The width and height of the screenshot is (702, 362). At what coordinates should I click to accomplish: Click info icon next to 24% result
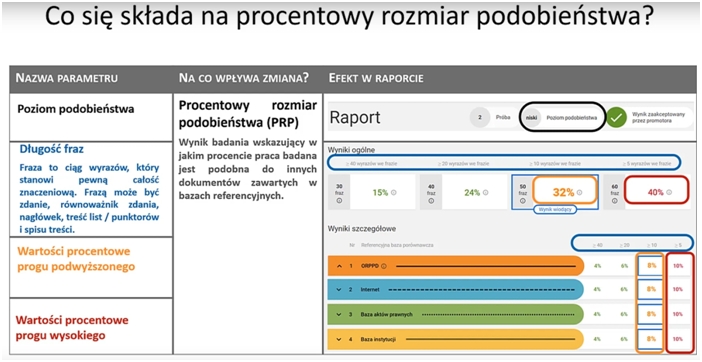click(x=486, y=192)
